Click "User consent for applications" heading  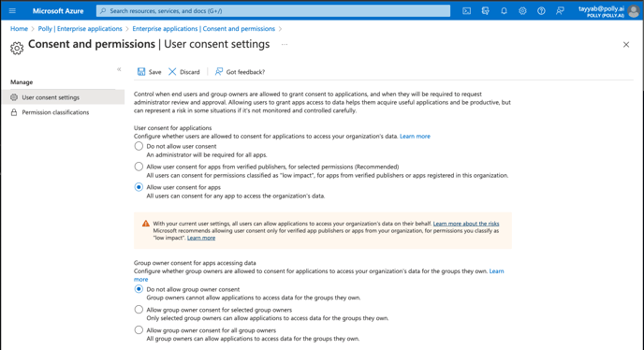point(173,128)
